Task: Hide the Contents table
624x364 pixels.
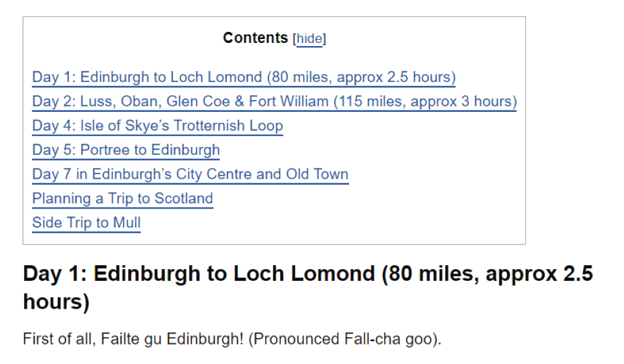Action: pos(309,39)
